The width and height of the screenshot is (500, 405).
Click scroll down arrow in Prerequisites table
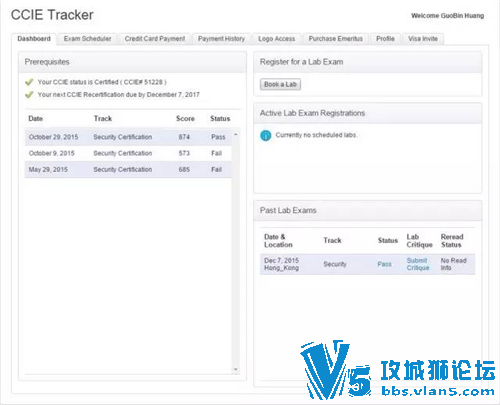[236, 369]
